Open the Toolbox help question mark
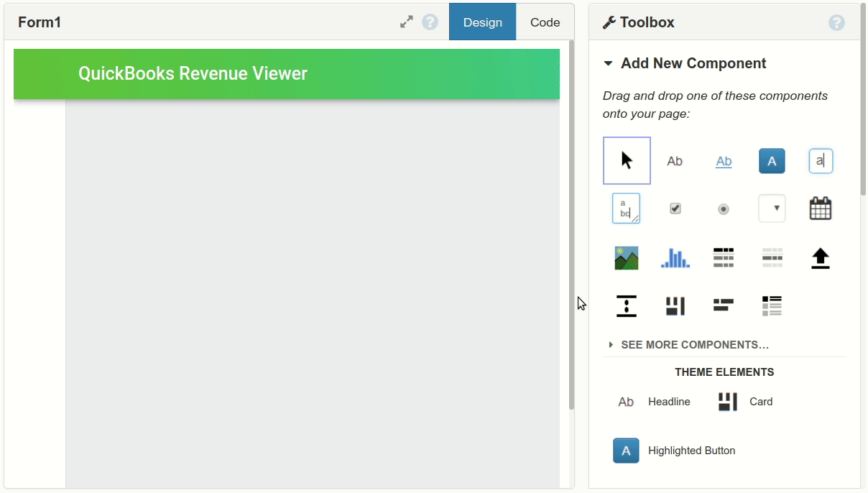The height and width of the screenshot is (493, 868). click(836, 22)
